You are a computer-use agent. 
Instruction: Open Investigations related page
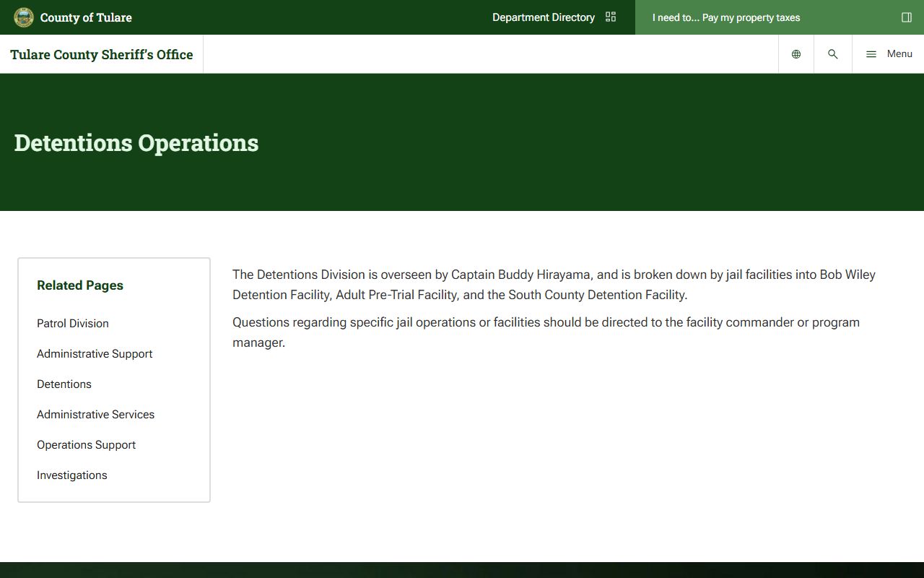click(72, 475)
